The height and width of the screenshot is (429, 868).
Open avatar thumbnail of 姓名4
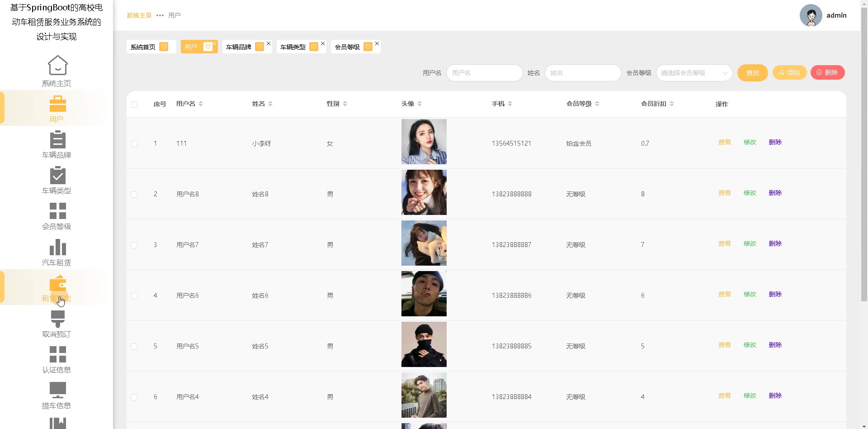click(x=424, y=395)
